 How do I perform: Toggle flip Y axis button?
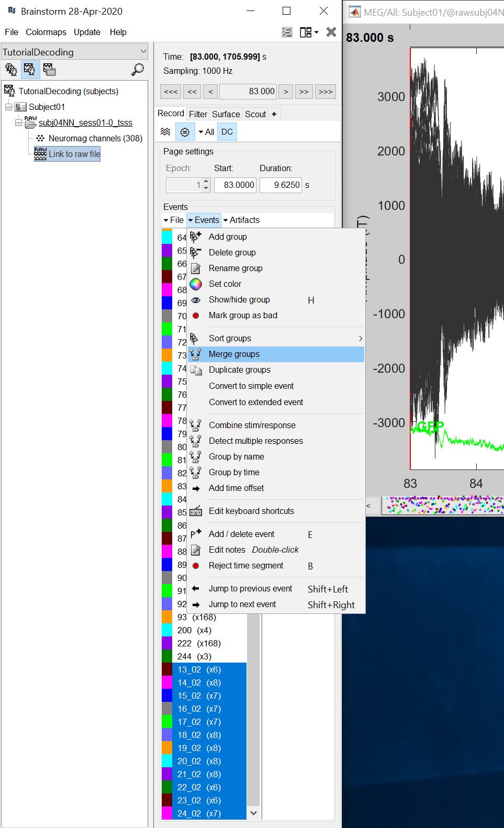pos(185,132)
